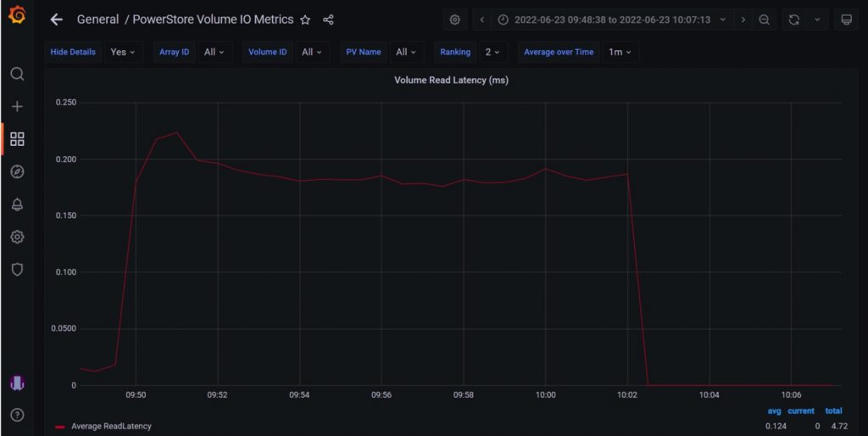Click the Average over Time label

[x=559, y=52]
